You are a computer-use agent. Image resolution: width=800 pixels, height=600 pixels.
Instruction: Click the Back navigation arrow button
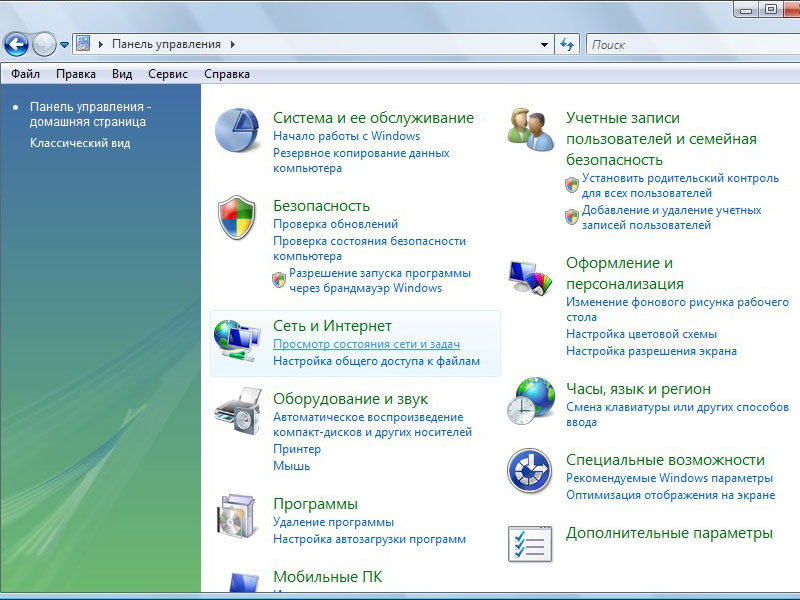(x=16, y=44)
